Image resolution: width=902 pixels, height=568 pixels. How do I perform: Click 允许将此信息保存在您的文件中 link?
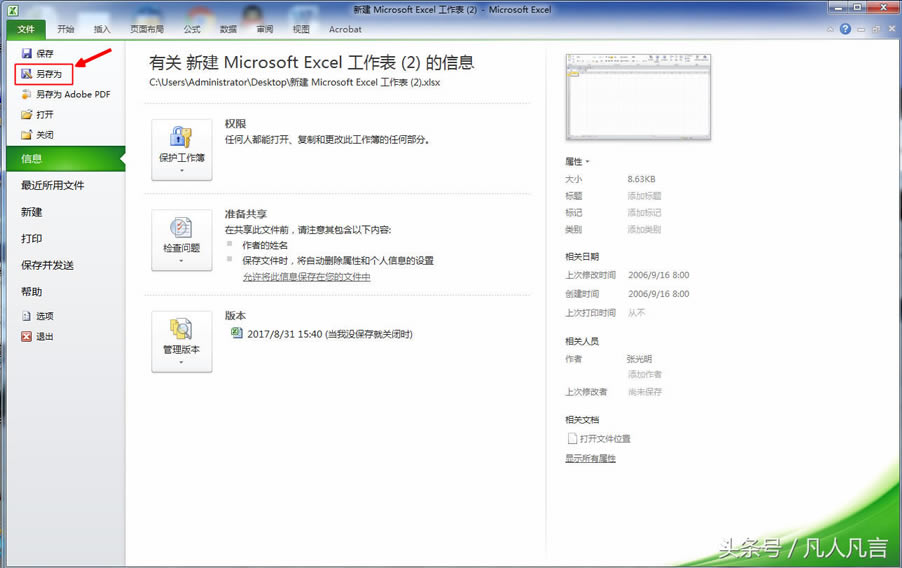coord(306,277)
